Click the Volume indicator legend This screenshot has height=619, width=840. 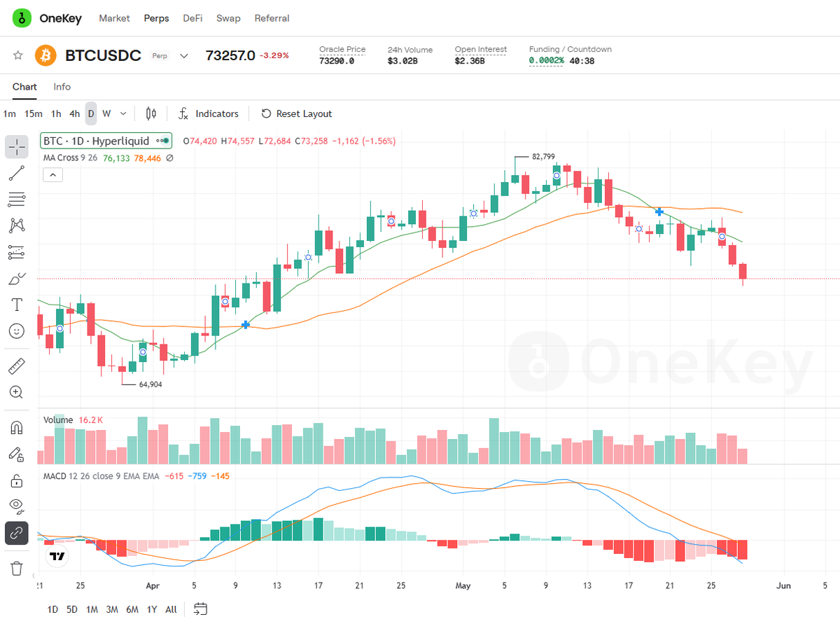tap(58, 419)
